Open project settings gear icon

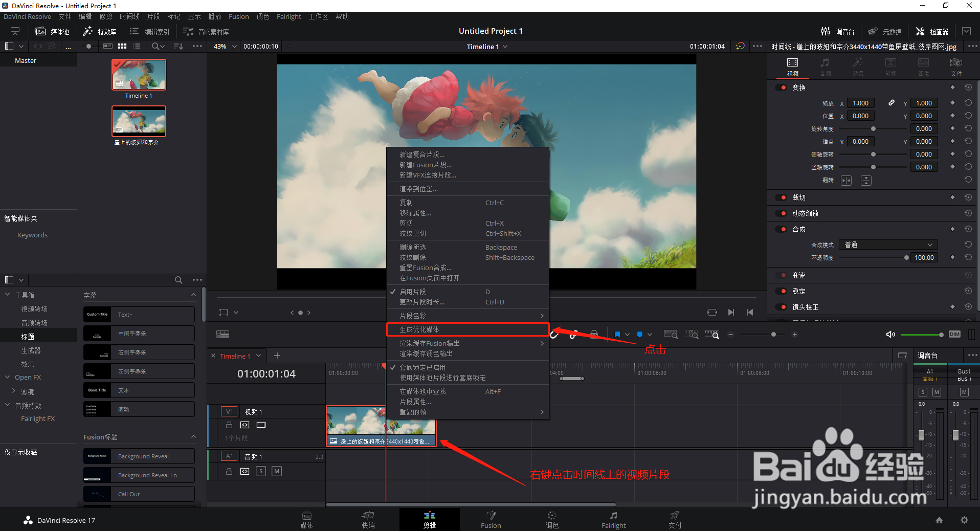tap(964, 520)
